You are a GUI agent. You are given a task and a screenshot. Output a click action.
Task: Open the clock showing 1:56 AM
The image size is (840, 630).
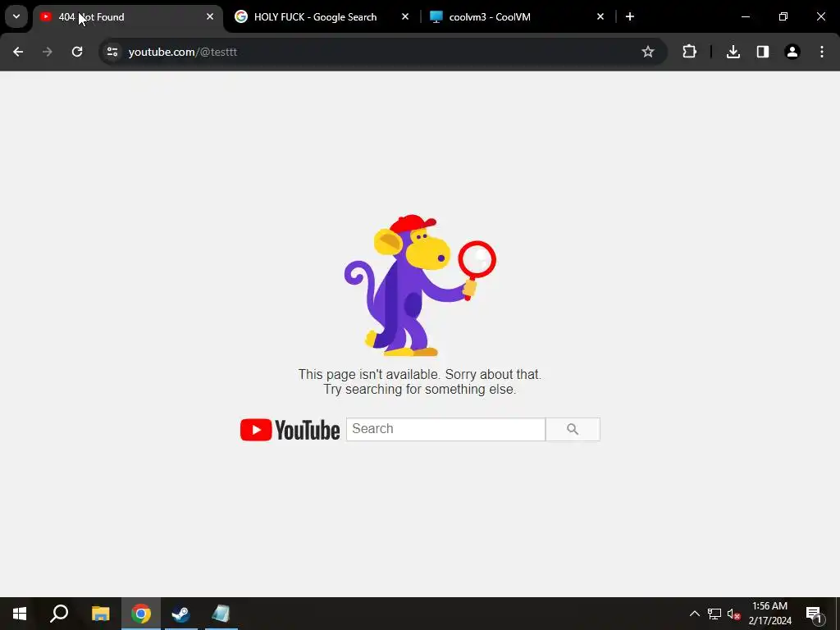pyautogui.click(x=769, y=614)
